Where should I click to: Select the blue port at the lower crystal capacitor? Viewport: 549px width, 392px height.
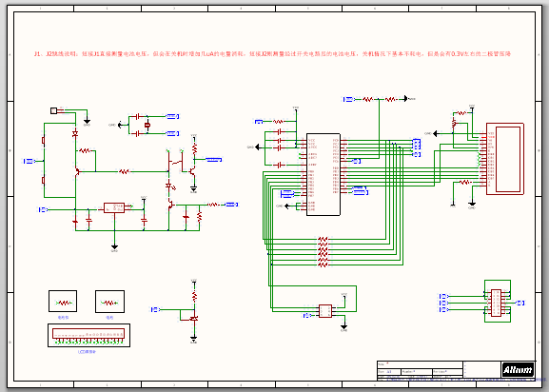click(x=172, y=133)
